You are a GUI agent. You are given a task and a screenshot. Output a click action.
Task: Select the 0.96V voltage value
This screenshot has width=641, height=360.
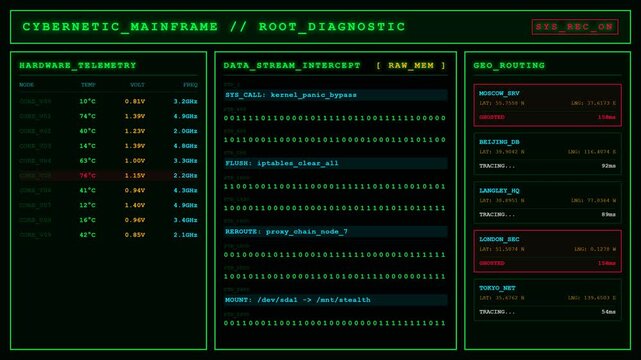[135, 220]
